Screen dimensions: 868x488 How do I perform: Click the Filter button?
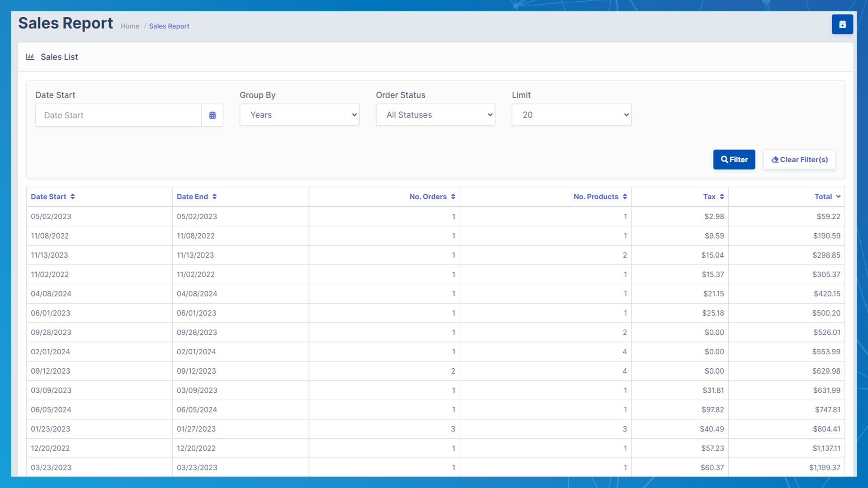tap(734, 160)
